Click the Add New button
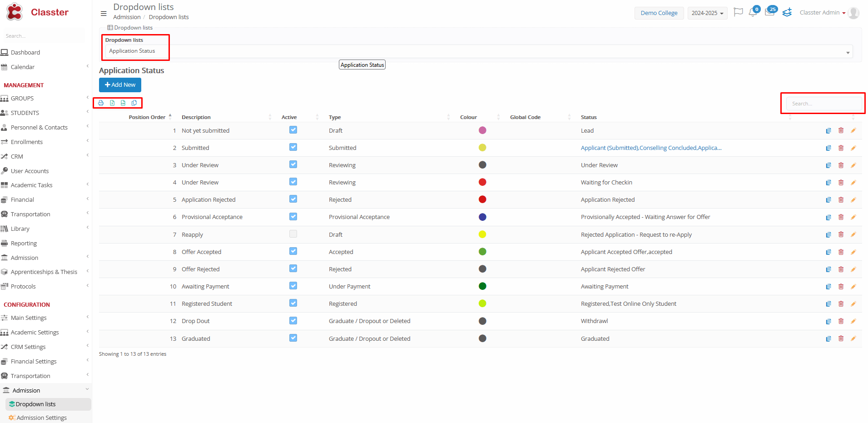The height and width of the screenshot is (423, 868). [120, 85]
